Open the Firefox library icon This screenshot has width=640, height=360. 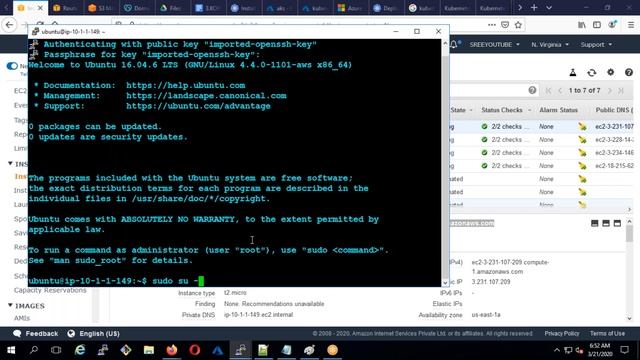click(582, 25)
